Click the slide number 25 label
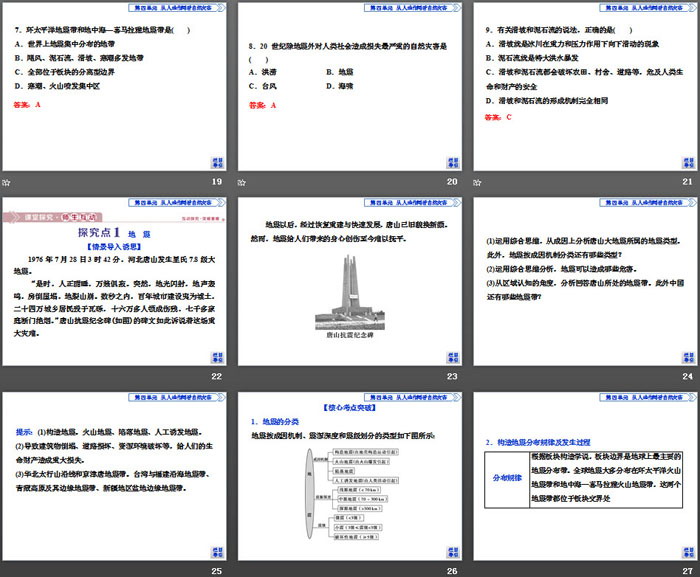The image size is (700, 577). (x=216, y=569)
